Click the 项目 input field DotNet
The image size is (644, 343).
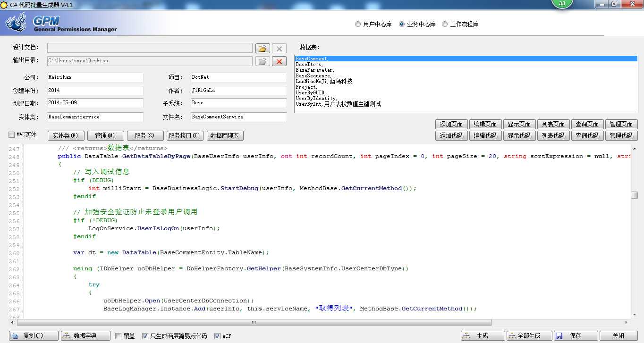[239, 77]
